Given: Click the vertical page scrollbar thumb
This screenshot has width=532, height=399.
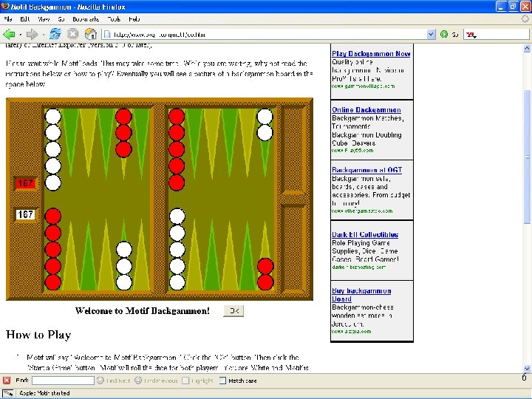Looking at the screenshot, I should [x=527, y=157].
